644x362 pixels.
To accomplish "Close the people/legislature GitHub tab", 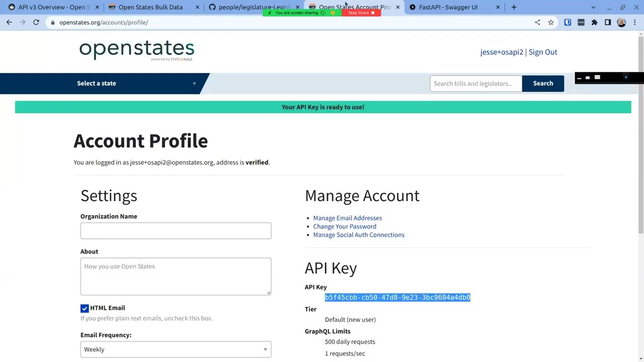I will [297, 7].
